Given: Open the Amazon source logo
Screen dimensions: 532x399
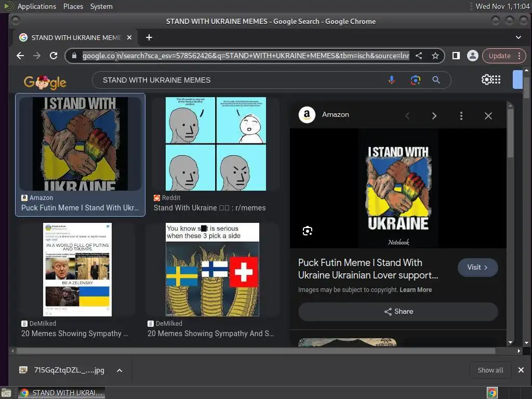Looking at the screenshot, I should click(307, 115).
